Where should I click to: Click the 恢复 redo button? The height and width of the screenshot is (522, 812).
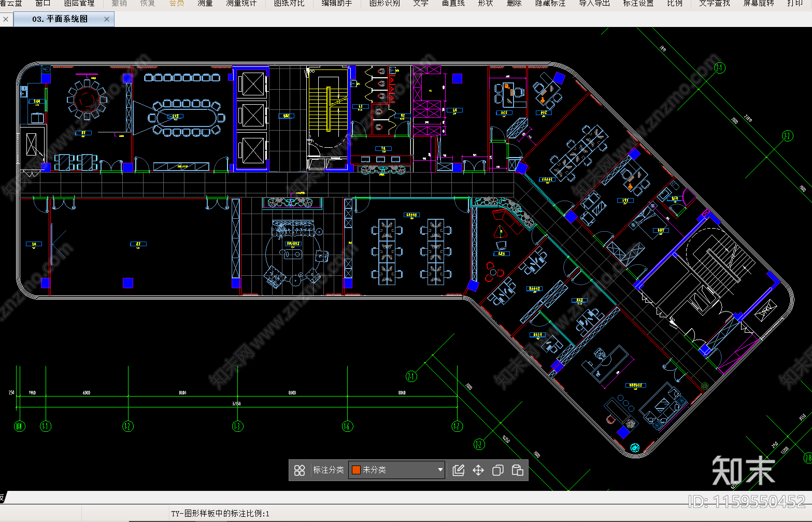pos(148,3)
